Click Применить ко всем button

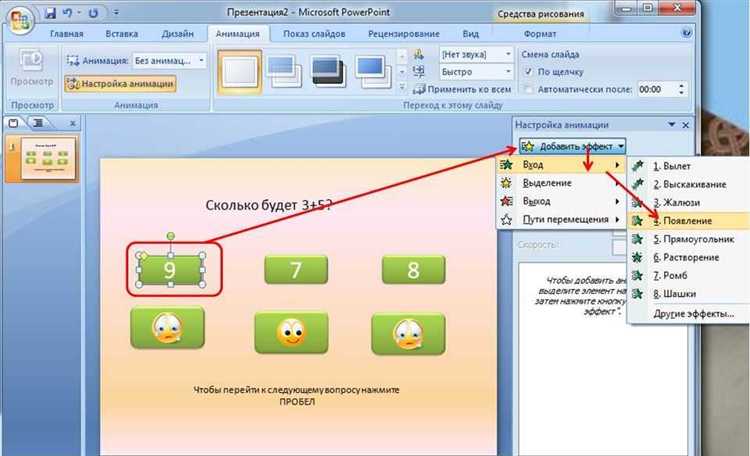[x=462, y=89]
